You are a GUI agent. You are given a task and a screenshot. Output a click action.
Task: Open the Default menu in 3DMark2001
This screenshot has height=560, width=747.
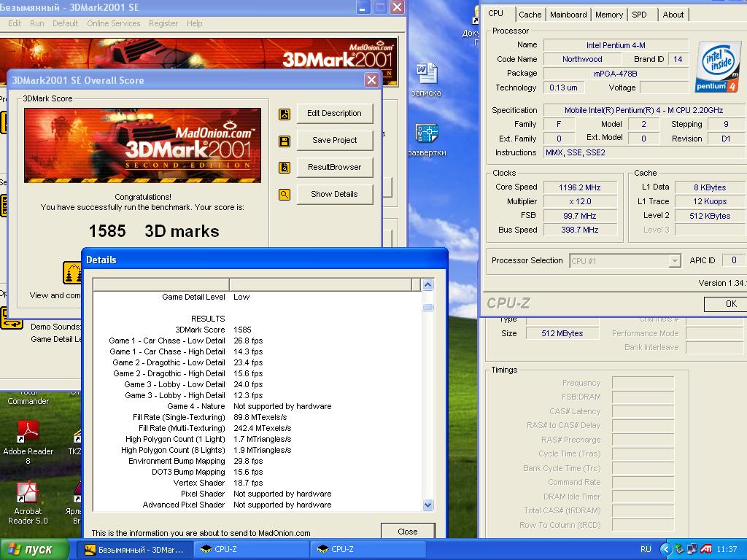[65, 23]
